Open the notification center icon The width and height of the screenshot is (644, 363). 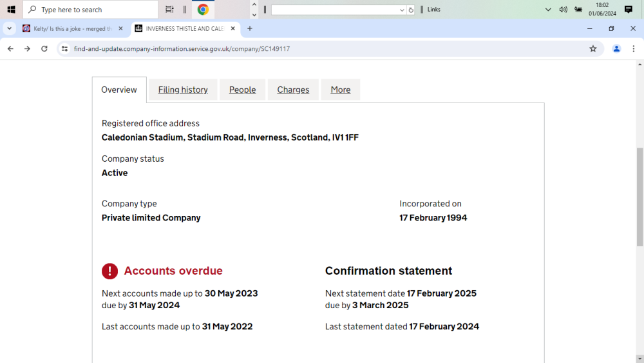coord(629,9)
